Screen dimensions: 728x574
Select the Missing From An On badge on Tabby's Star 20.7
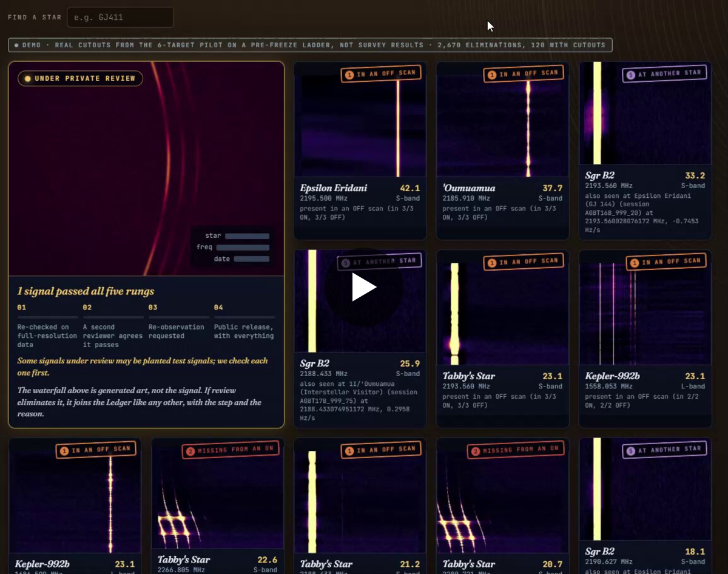pos(515,450)
